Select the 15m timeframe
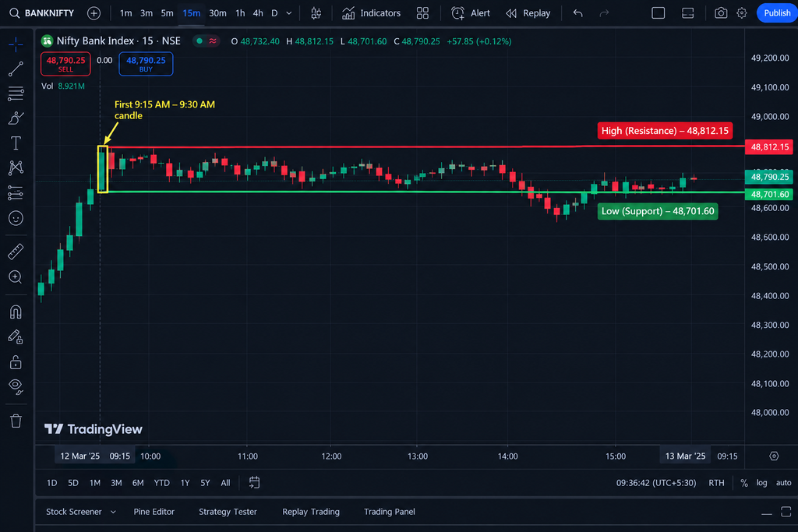Image resolution: width=798 pixels, height=532 pixels. click(x=192, y=13)
